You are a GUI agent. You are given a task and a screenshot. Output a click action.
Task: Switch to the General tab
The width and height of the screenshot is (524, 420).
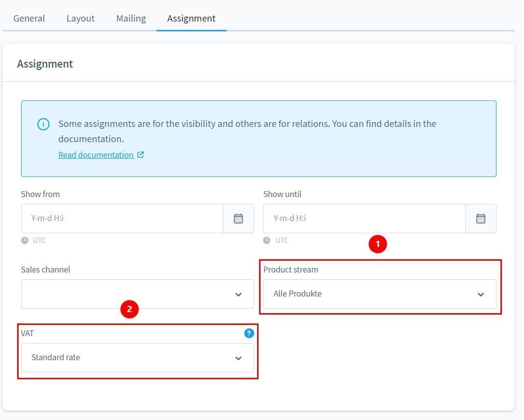coord(29,18)
